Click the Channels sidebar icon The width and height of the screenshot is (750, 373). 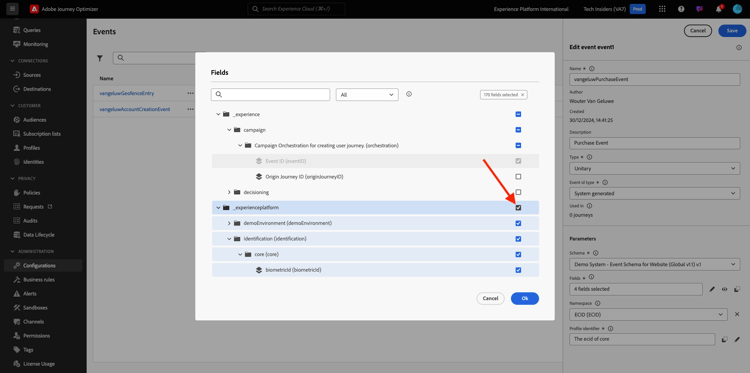[17, 322]
